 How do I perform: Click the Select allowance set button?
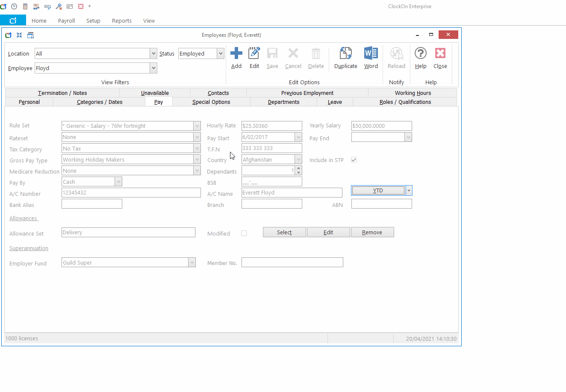284,232
